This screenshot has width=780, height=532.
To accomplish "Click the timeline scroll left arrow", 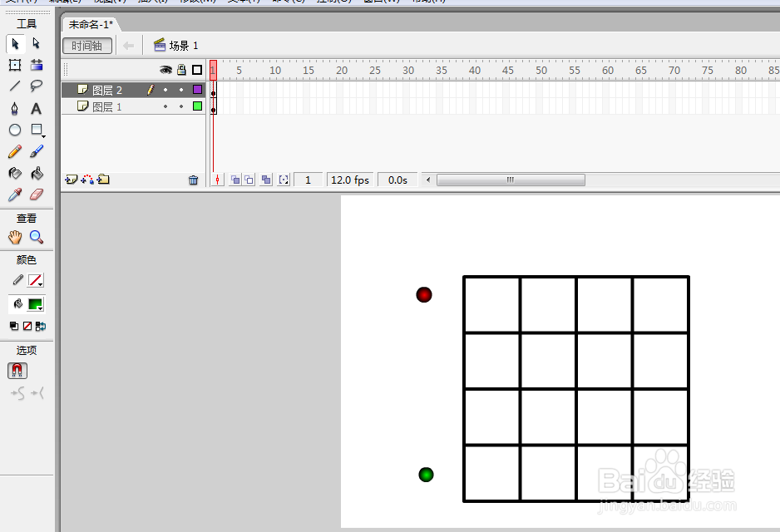I will (x=427, y=180).
